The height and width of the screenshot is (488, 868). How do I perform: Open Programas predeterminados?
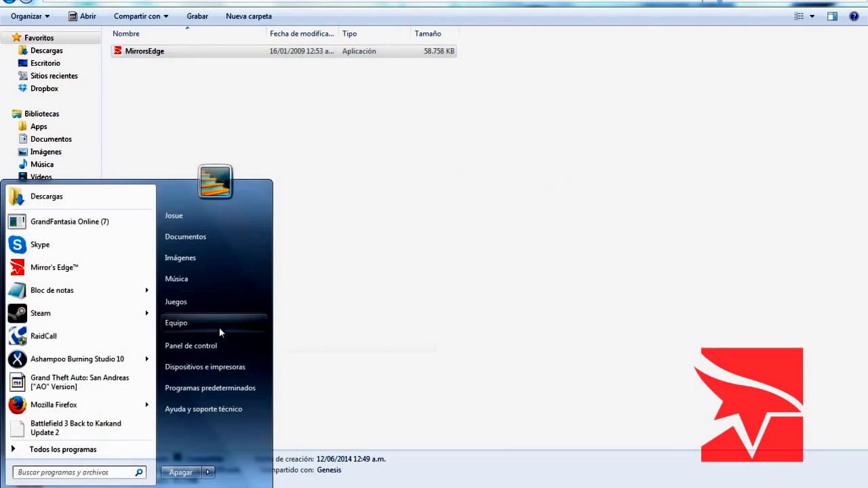(x=210, y=388)
